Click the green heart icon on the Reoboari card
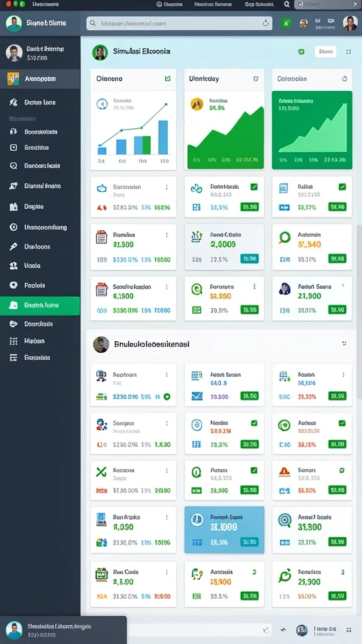 pyautogui.click(x=167, y=397)
